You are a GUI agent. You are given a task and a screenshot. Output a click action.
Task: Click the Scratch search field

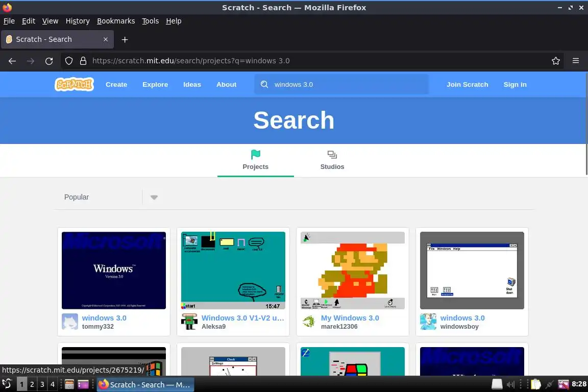(x=341, y=84)
